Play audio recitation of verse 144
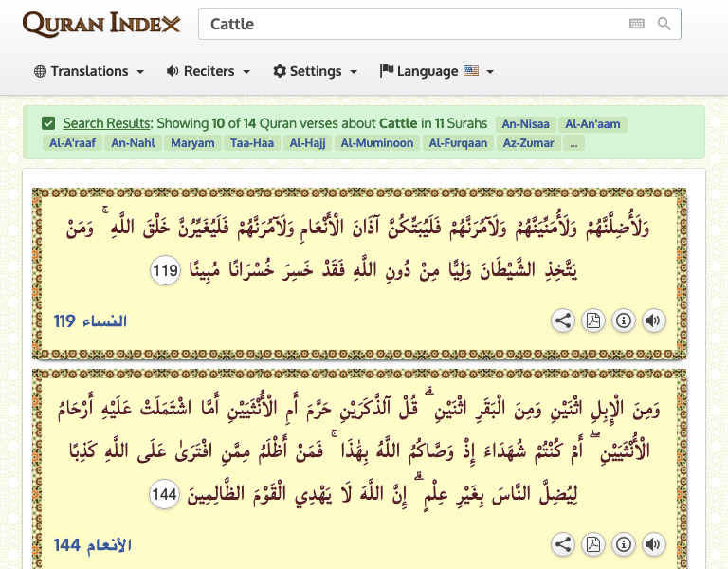The height and width of the screenshot is (569, 728). tap(652, 544)
